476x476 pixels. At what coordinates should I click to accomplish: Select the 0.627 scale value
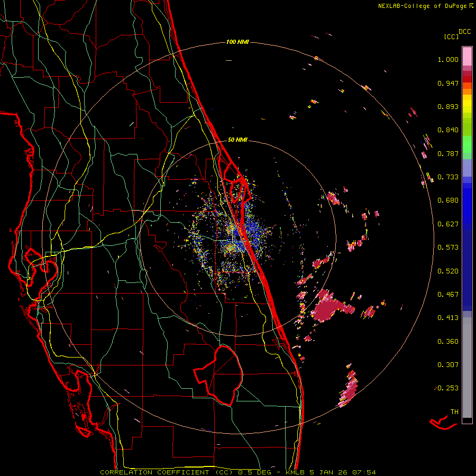448,224
